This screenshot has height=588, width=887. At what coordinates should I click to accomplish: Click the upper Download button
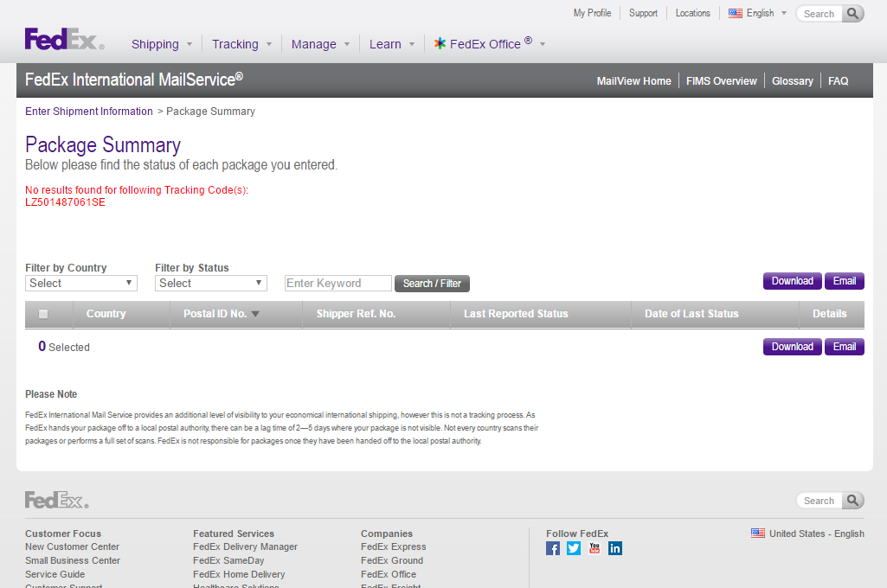(792, 281)
